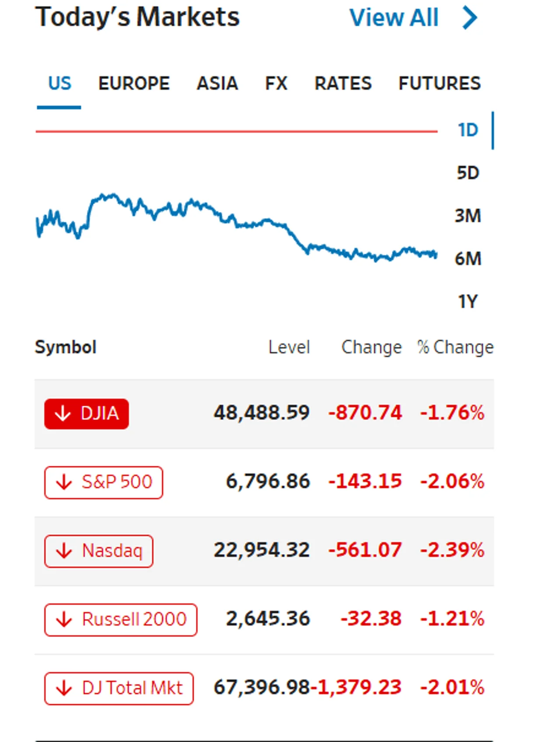Click the Nasdaq down-arrow icon
This screenshot has height=742, width=560.
(64, 551)
